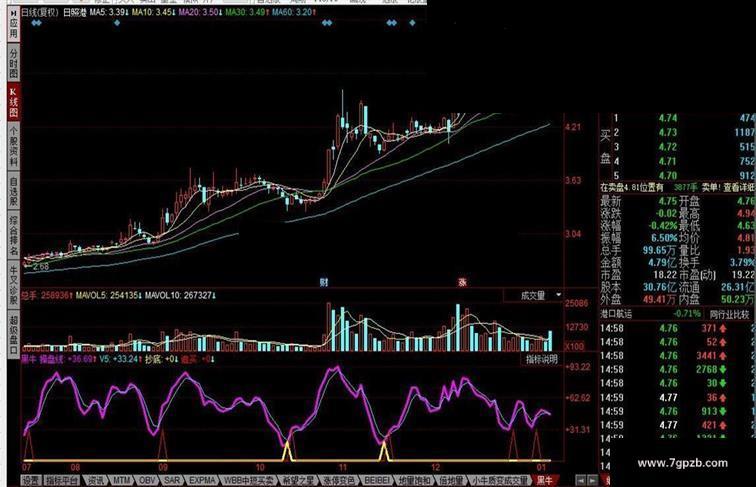Click the double diamond marker above October candles

[x=327, y=22]
